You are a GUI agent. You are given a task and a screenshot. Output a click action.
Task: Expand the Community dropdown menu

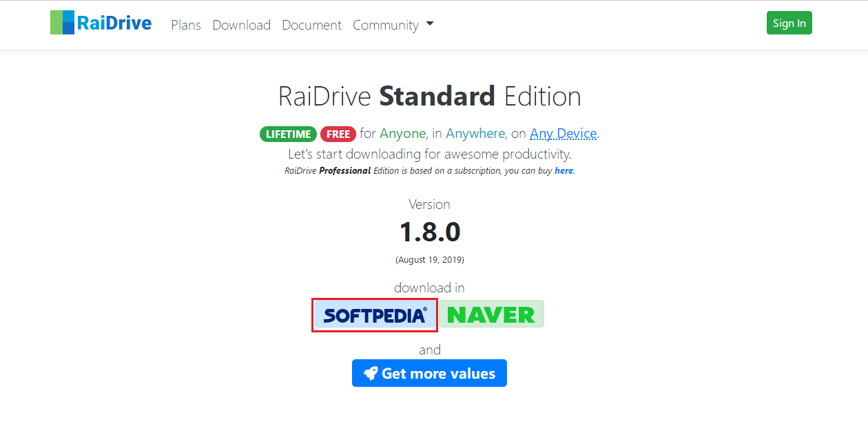[x=393, y=25]
